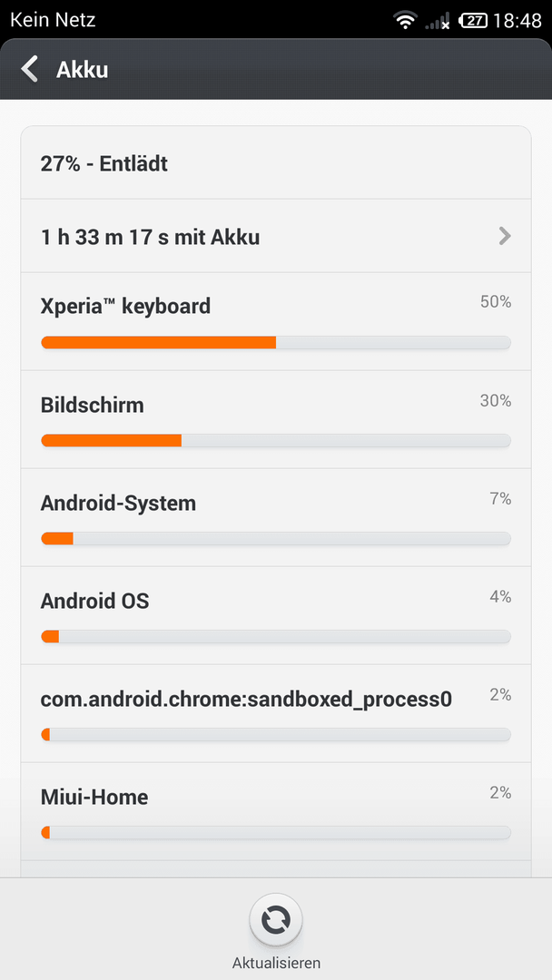Tap the Bildschirm 30% usage bar

276,441
